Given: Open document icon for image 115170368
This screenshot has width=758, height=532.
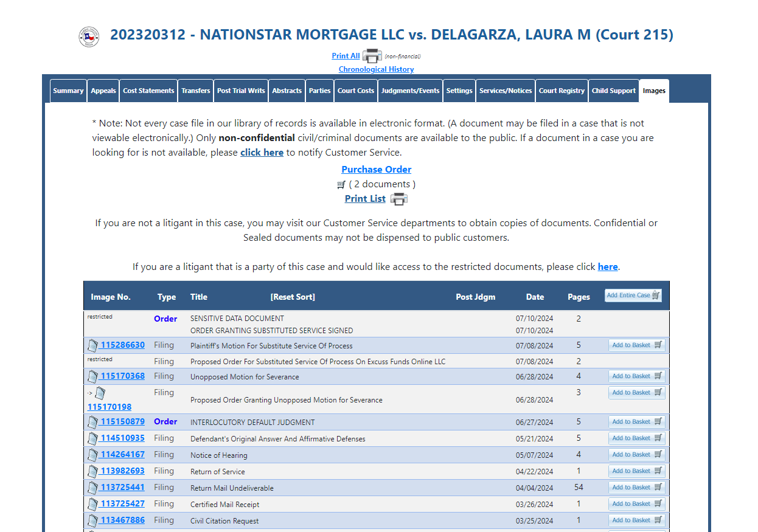Looking at the screenshot, I should tap(92, 376).
